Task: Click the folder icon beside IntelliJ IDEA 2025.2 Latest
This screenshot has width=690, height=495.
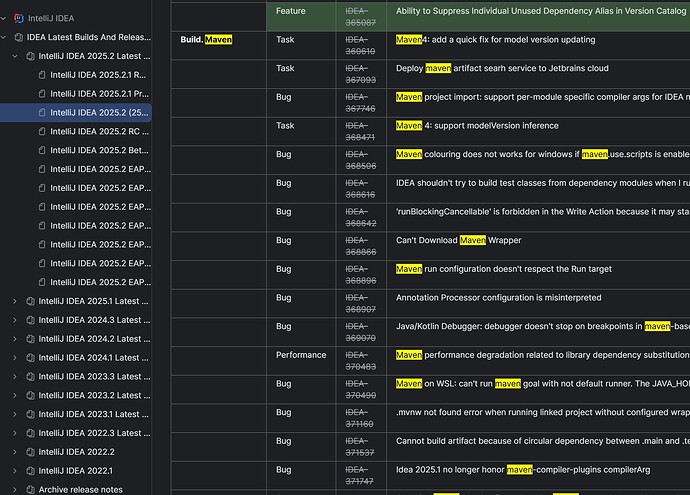Action: (30, 56)
